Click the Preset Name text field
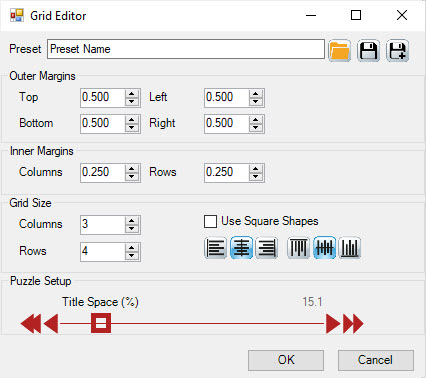Viewport: 426px width, 378px height. 186,49
